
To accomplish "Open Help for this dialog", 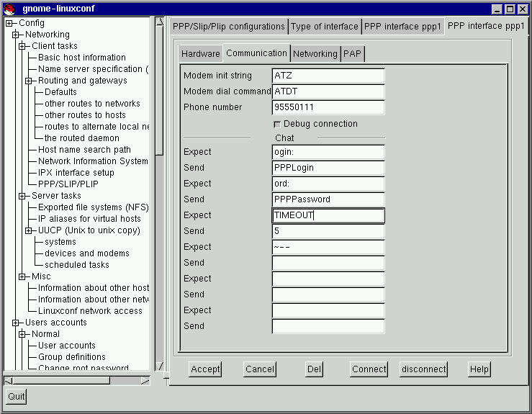I will pyautogui.click(x=479, y=369).
